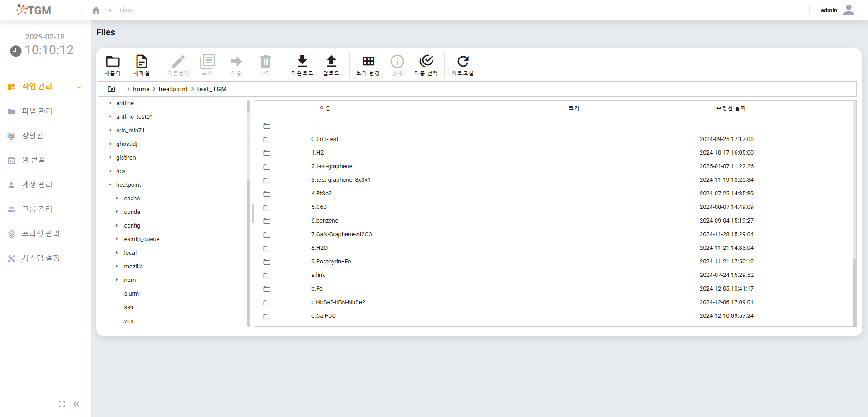
Task: Open 시스템 설정 in the sidebar
Action: [x=41, y=258]
